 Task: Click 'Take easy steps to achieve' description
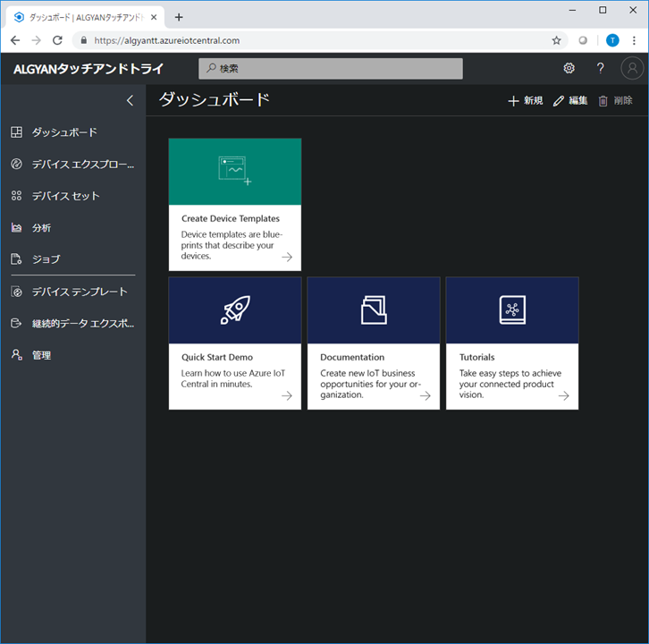[x=510, y=384]
